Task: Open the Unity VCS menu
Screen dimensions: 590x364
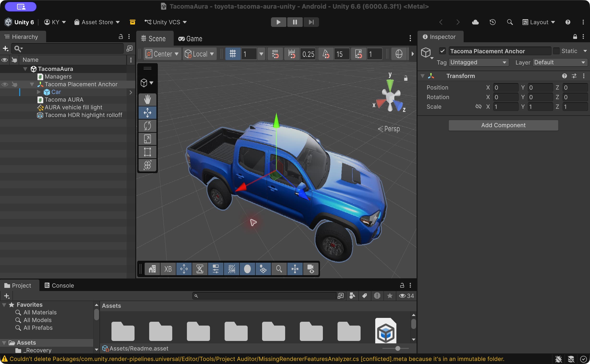Action: [166, 22]
